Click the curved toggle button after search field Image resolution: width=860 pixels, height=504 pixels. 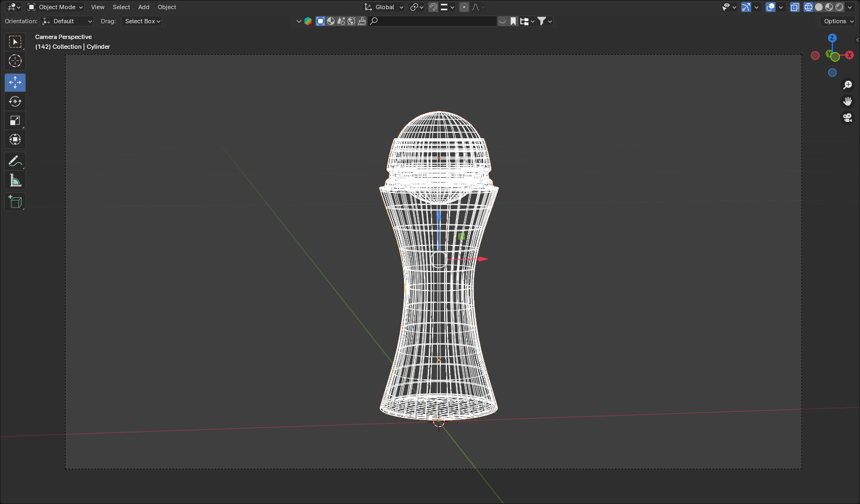[503, 21]
